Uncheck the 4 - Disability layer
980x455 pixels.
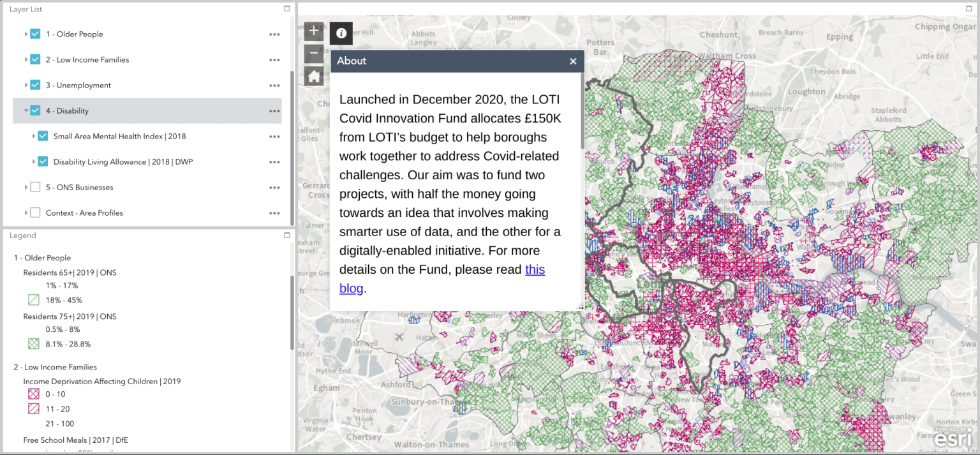[34, 110]
